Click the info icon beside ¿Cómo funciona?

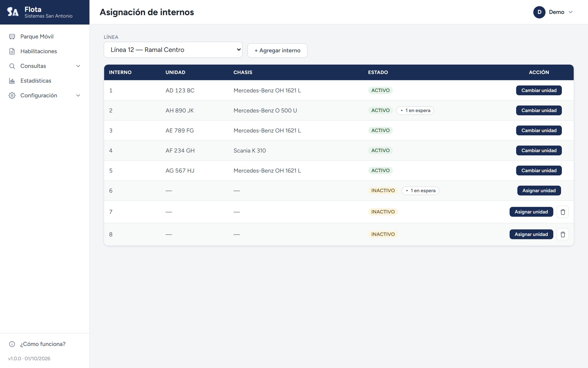12,344
